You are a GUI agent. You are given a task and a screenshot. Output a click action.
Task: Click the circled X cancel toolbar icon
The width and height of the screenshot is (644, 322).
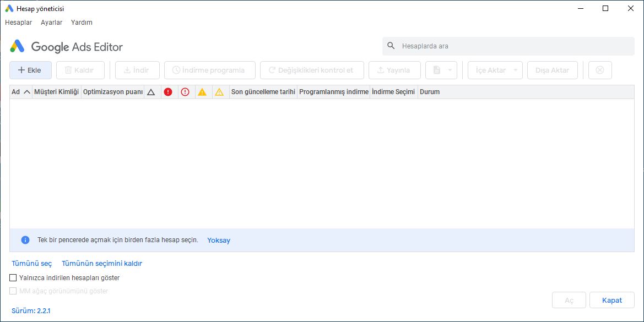click(600, 70)
